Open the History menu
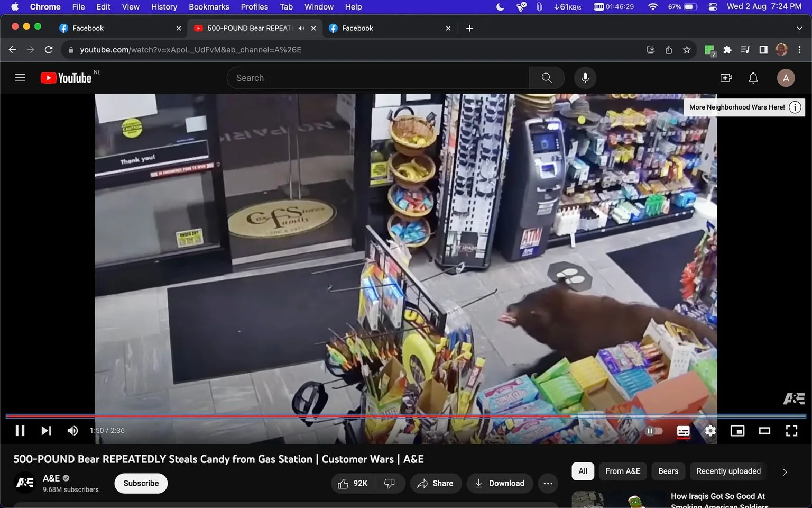Image resolution: width=812 pixels, height=508 pixels. [164, 7]
